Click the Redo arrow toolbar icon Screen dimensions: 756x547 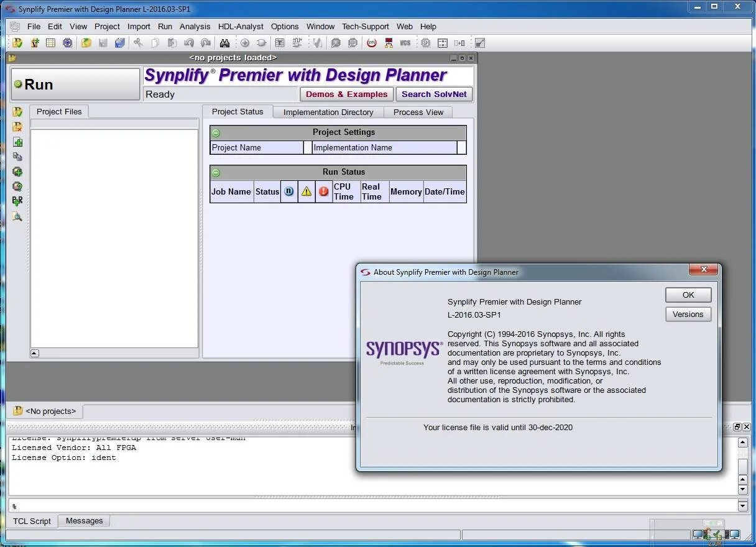pos(206,43)
